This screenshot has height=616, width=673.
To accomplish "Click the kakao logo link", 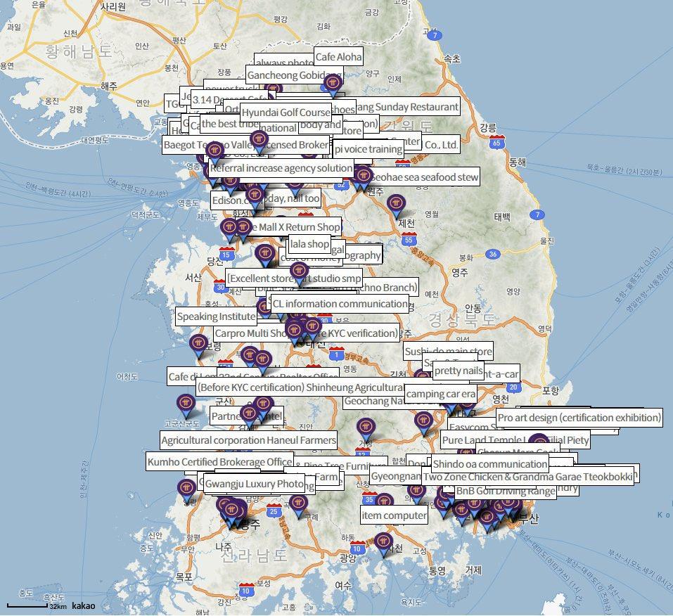I will click(83, 605).
